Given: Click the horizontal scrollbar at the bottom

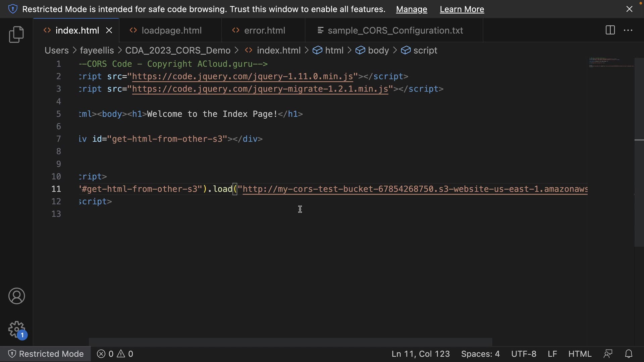Looking at the screenshot, I should click(x=290, y=342).
